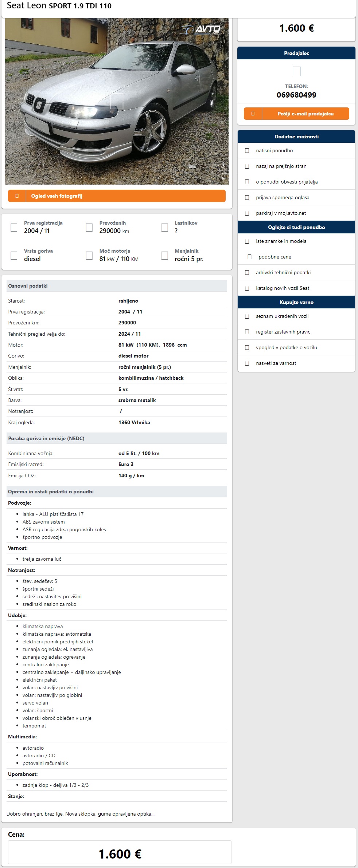The width and height of the screenshot is (358, 868).
Task: Open the main Seat Leon car photo
Action: pos(117,101)
